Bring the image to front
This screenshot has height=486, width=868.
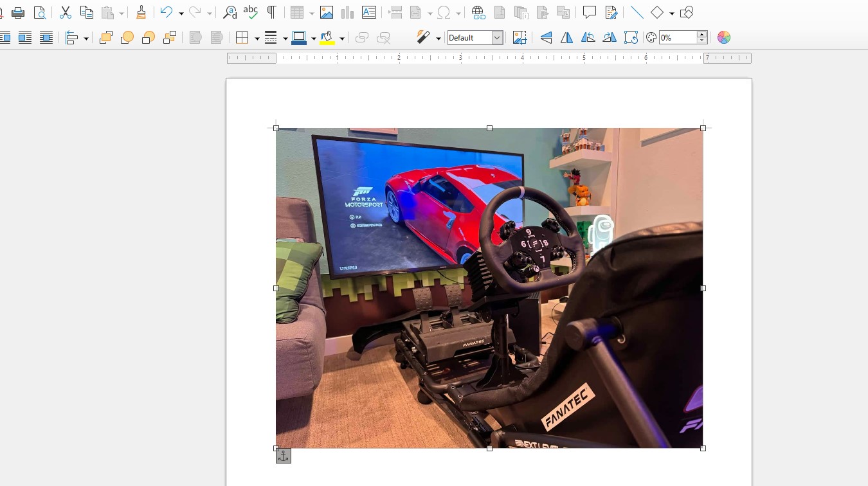106,38
